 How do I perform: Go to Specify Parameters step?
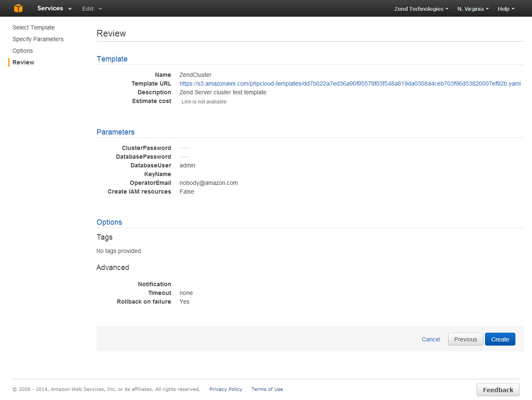pyautogui.click(x=38, y=39)
